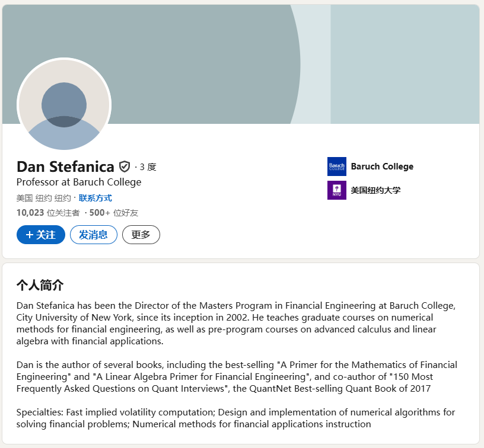Open Dan Stefanica's profile photo
This screenshot has height=448, width=484.
(64, 105)
